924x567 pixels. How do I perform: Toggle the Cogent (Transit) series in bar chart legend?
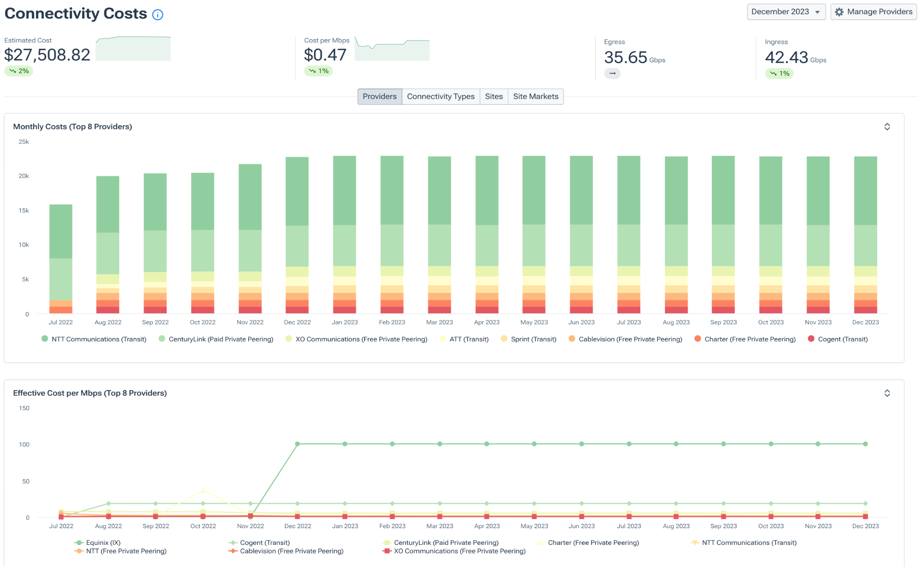click(x=842, y=339)
